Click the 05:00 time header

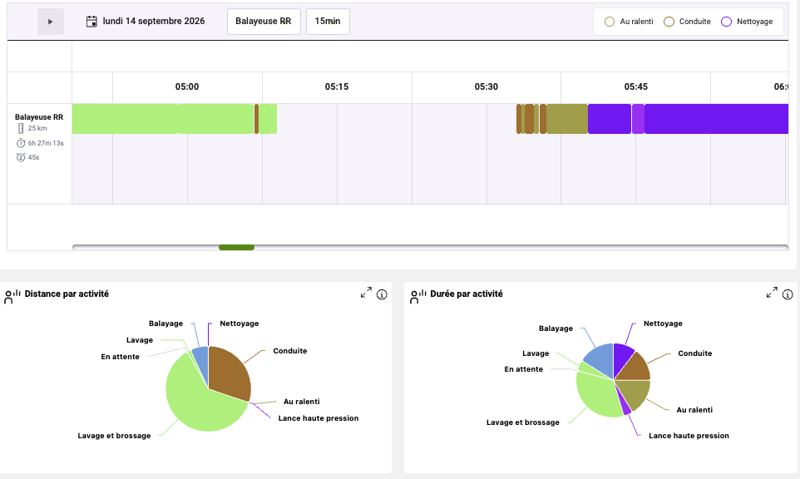coord(187,87)
